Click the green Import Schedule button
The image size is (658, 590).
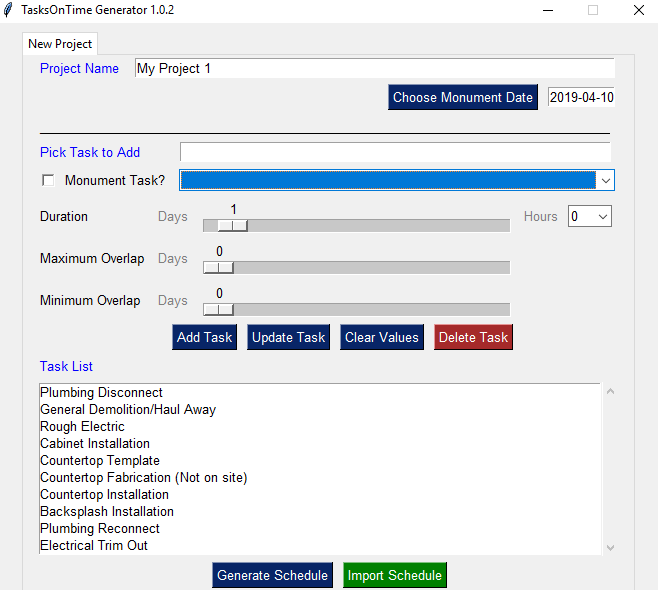point(394,575)
